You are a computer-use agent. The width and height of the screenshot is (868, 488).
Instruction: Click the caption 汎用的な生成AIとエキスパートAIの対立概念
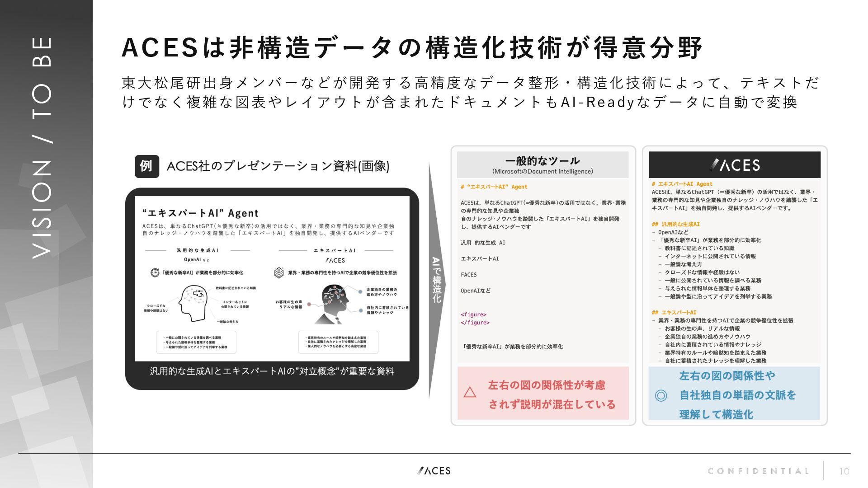coord(272,371)
